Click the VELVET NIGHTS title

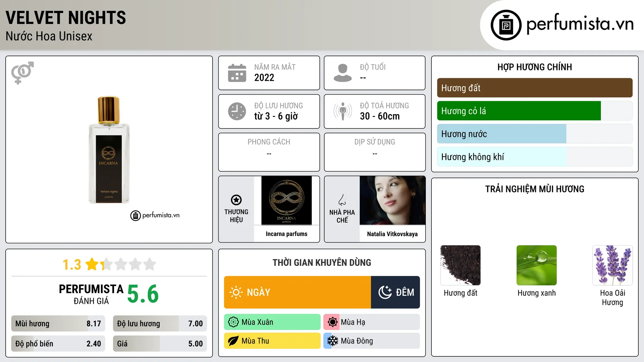pos(66,18)
